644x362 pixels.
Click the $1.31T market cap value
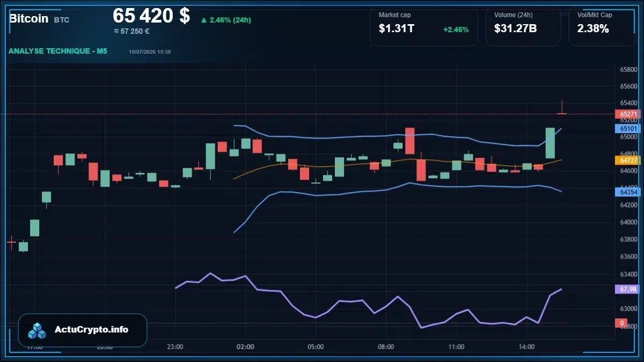pos(396,29)
